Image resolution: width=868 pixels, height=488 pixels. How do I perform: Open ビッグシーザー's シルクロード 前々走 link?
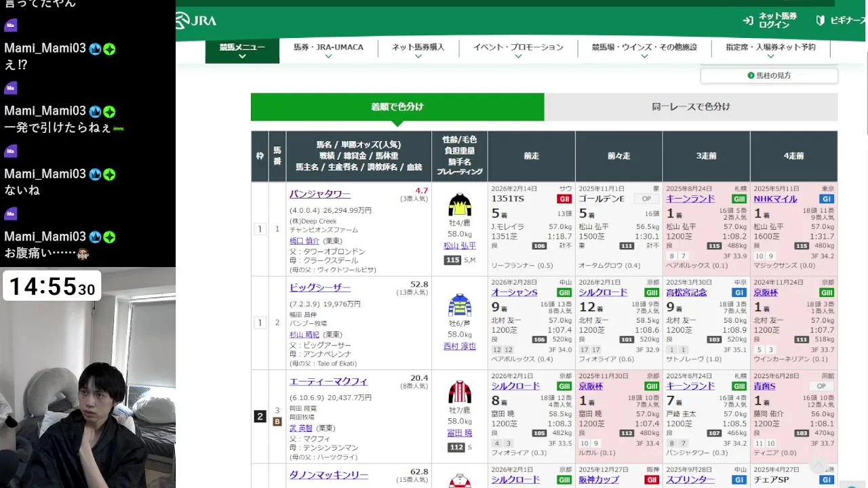[604, 293]
